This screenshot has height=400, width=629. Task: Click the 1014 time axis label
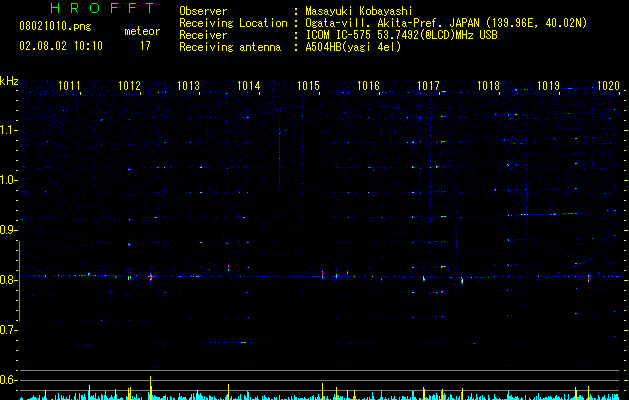pyautogui.click(x=249, y=86)
